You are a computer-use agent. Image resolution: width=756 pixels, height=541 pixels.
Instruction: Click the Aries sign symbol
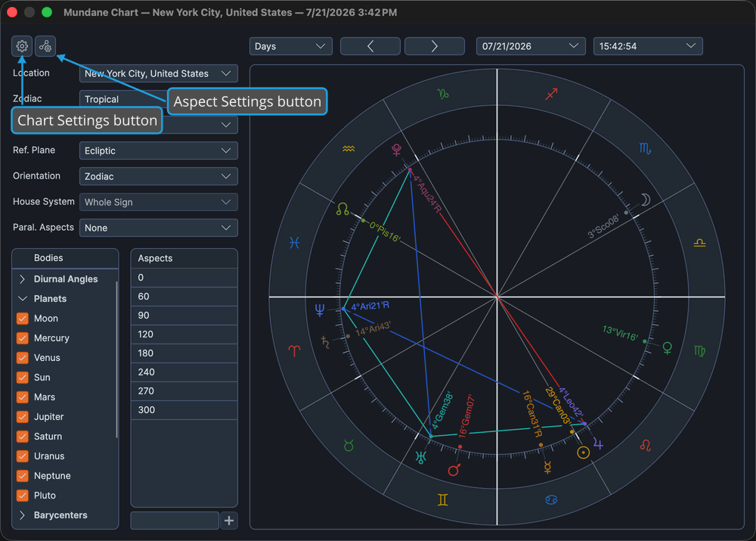pyautogui.click(x=294, y=351)
